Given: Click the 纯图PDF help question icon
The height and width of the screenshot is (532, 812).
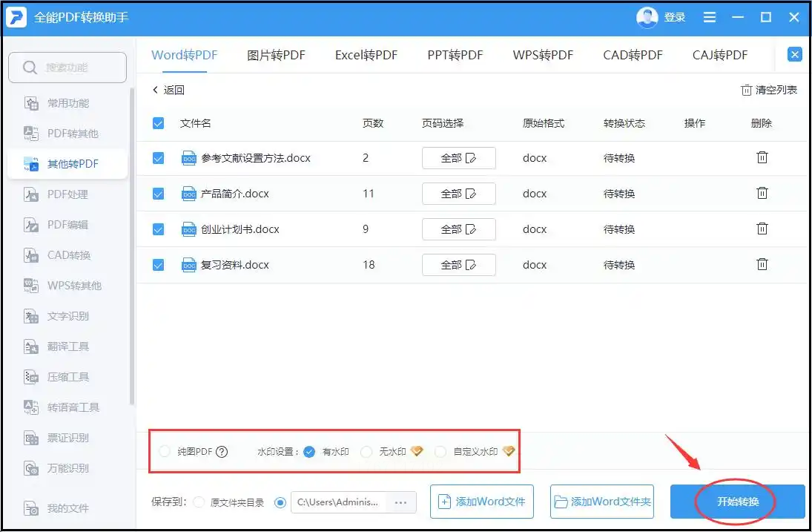Looking at the screenshot, I should tap(222, 452).
